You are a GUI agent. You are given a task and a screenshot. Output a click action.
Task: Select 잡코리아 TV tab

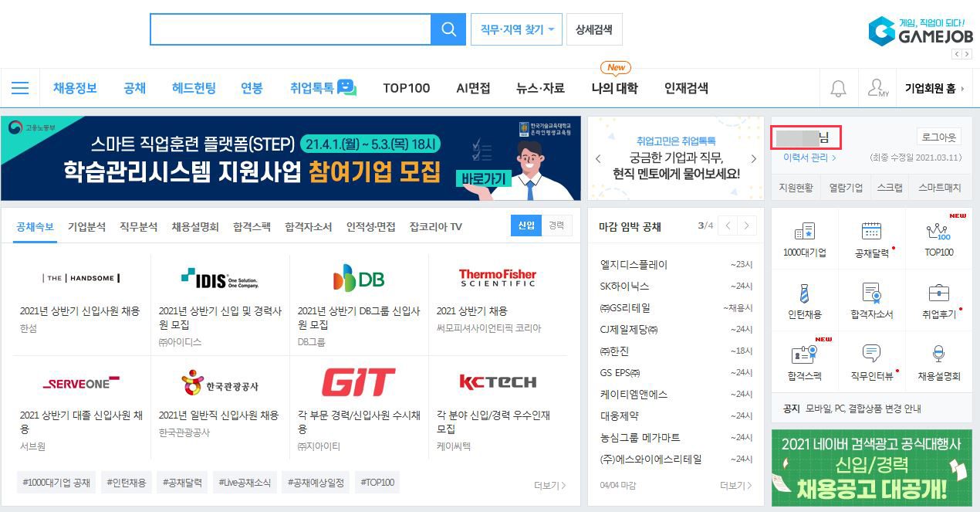tap(436, 226)
